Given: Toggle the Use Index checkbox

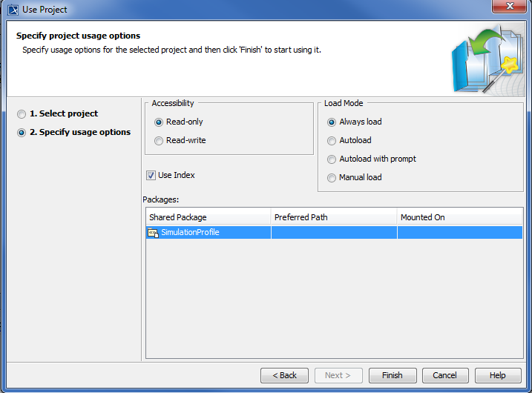Looking at the screenshot, I should (x=151, y=175).
